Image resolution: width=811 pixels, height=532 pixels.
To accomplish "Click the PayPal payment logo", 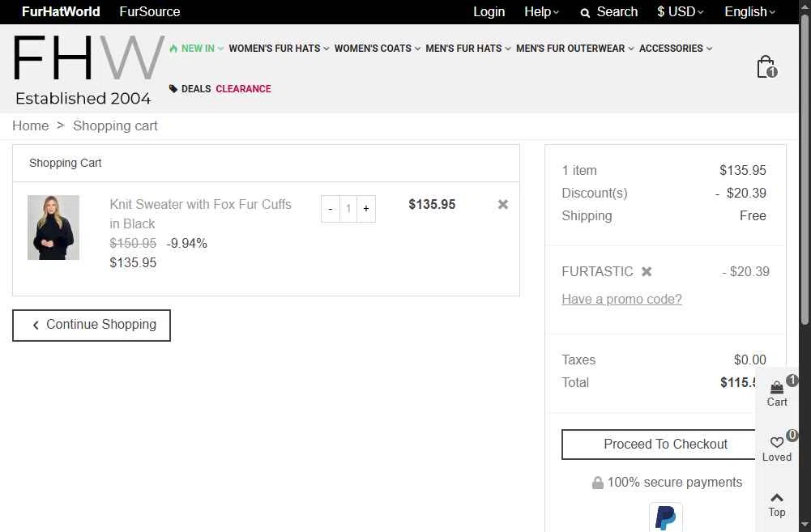I will pos(666,517).
